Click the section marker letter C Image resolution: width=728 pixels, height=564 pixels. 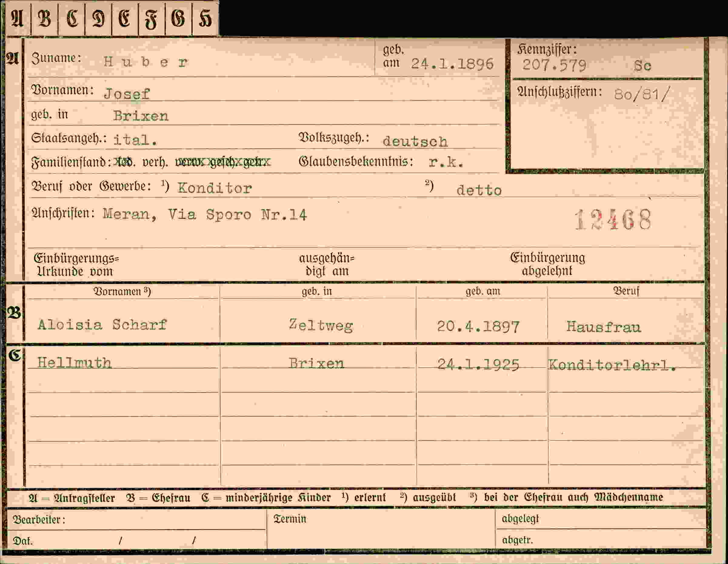pyautogui.click(x=15, y=356)
